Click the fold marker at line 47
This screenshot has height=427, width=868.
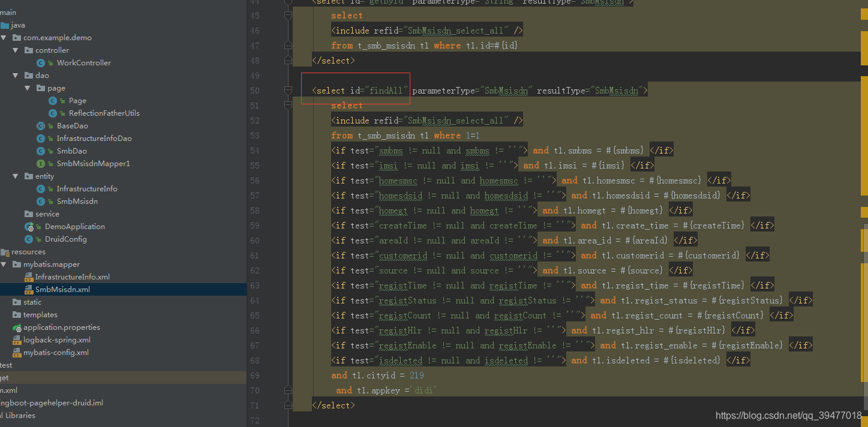coord(288,46)
